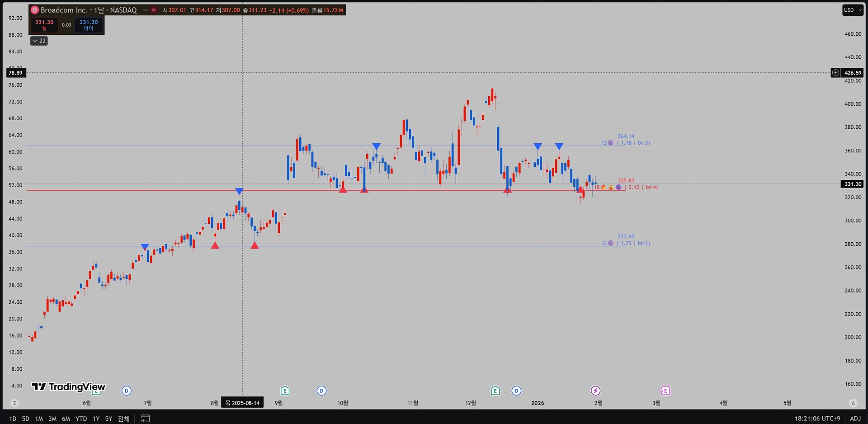The height and width of the screenshot is (424, 868).
Task: Open the go-to-date calendar icon
Action: 145,418
